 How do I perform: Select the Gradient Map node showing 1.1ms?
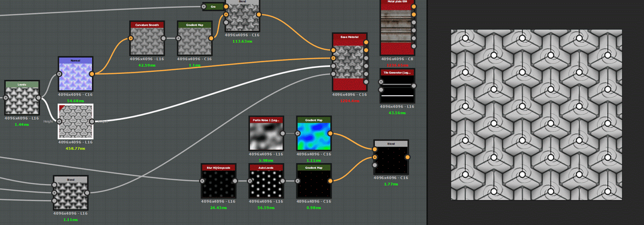click(195, 38)
